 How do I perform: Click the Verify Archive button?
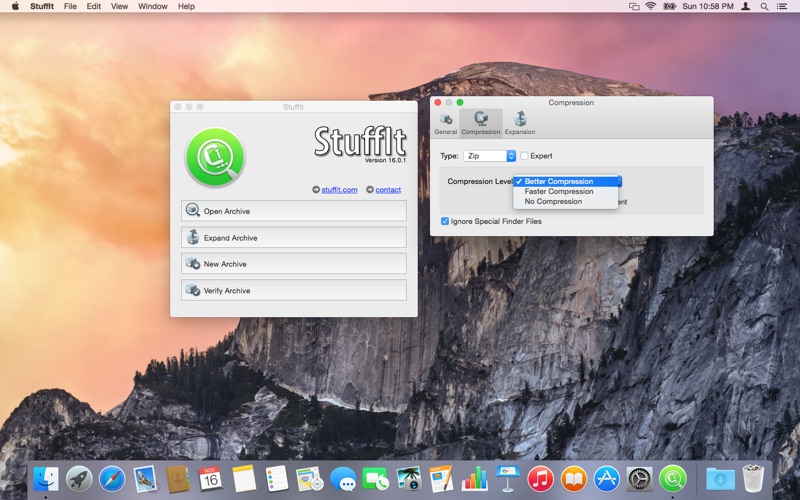click(x=294, y=290)
